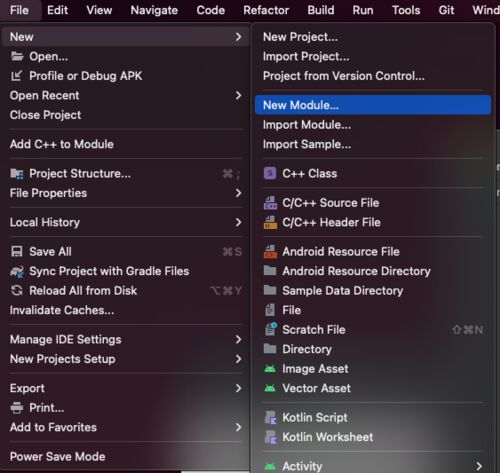Click the Print printer icon
500x473 pixels.
[x=17, y=408]
